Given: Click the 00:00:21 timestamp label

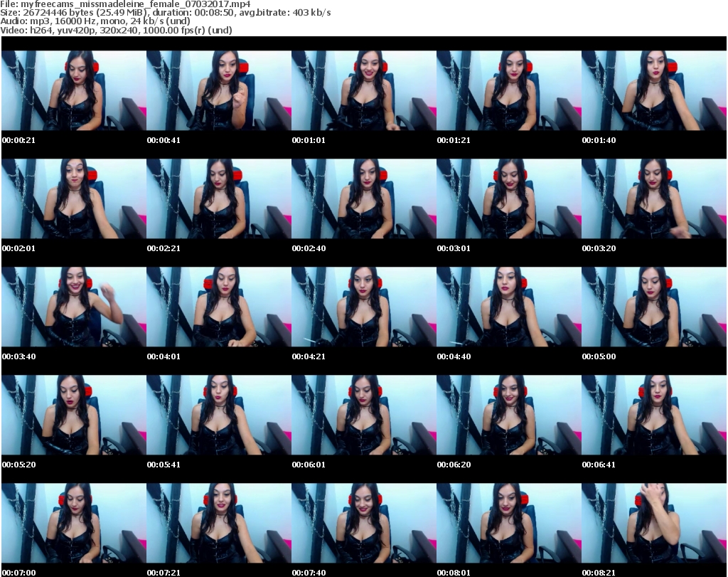Looking at the screenshot, I should [18, 140].
